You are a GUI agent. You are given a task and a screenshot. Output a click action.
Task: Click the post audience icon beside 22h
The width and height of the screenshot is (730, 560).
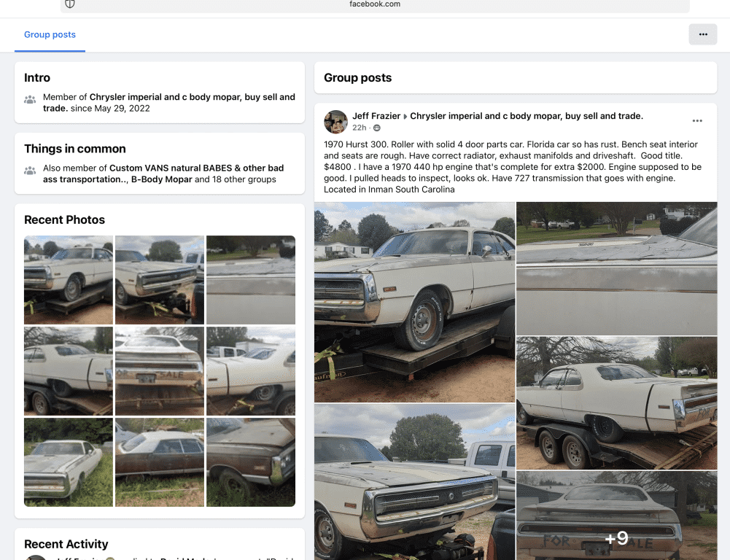(x=377, y=128)
